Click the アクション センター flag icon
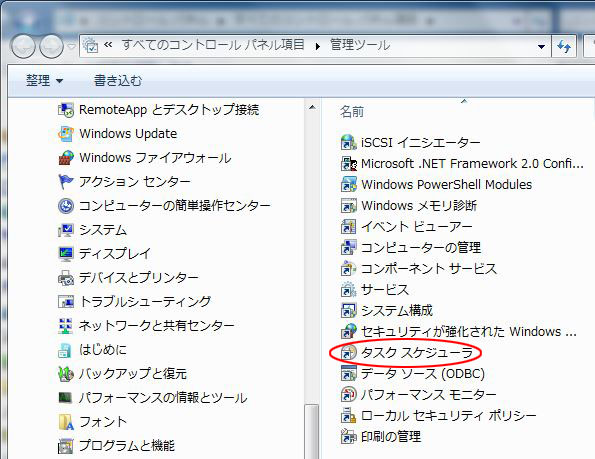The image size is (595, 459). click(x=66, y=182)
